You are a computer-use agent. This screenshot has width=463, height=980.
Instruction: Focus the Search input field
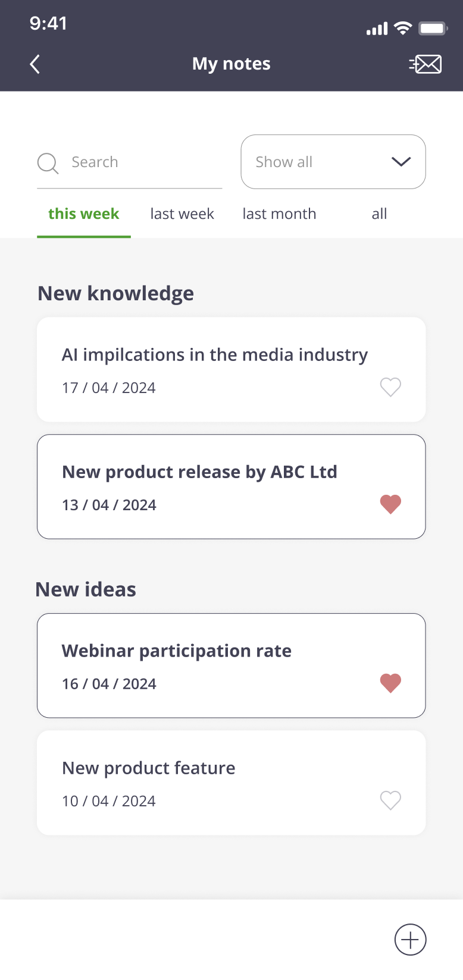point(143,162)
